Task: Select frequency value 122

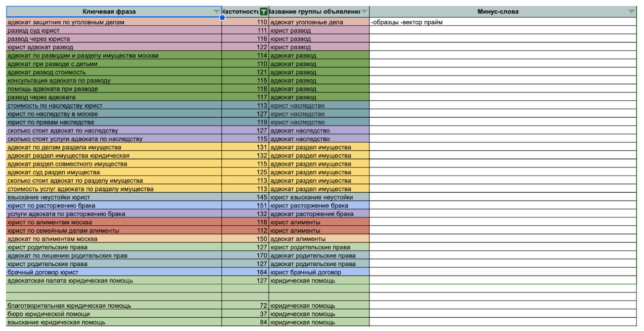Action: pyautogui.click(x=245, y=47)
